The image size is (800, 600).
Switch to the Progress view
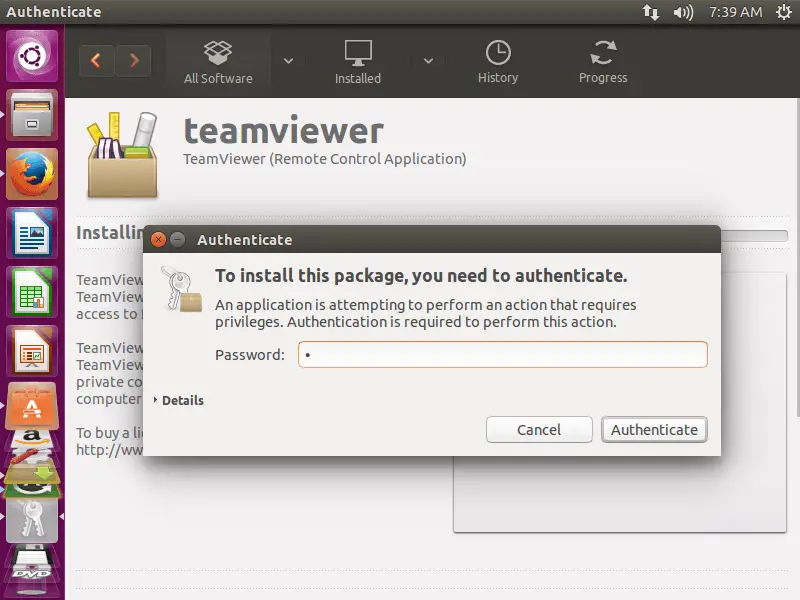[603, 62]
